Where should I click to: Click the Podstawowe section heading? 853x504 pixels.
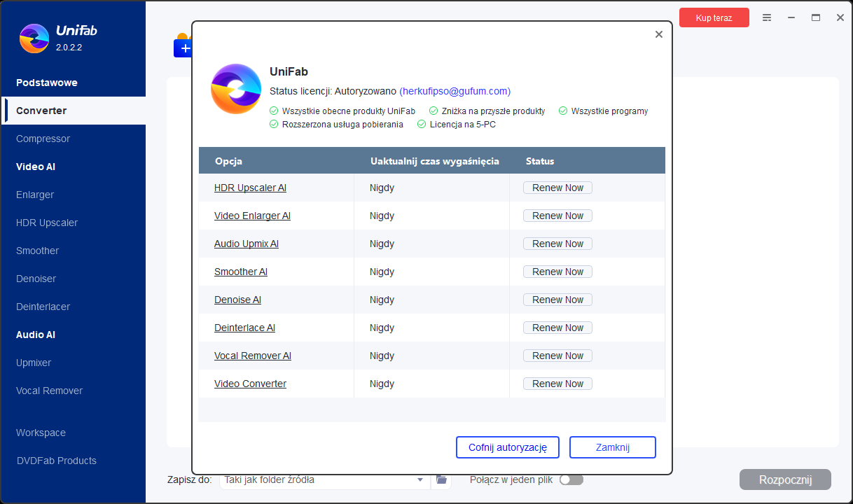pyautogui.click(x=47, y=83)
